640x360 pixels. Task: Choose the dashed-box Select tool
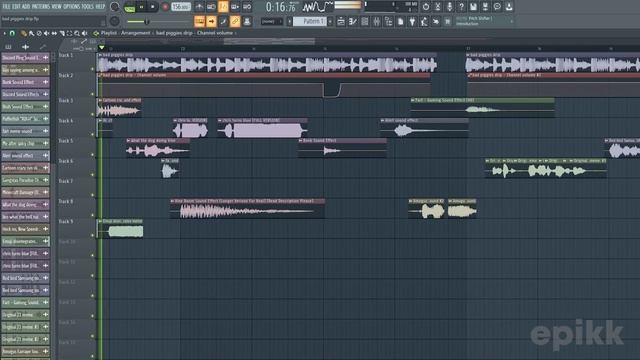[x=69, y=33]
